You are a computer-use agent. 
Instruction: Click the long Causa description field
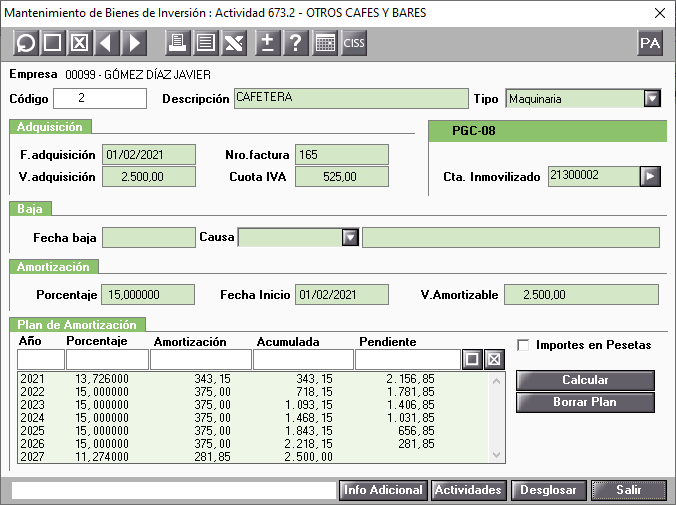[511, 238]
